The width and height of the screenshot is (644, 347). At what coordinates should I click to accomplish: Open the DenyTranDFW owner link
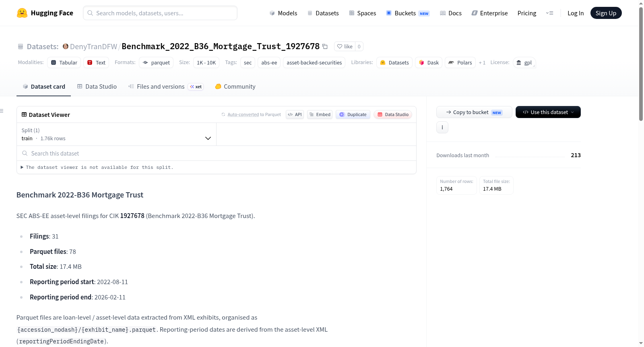[x=93, y=46]
